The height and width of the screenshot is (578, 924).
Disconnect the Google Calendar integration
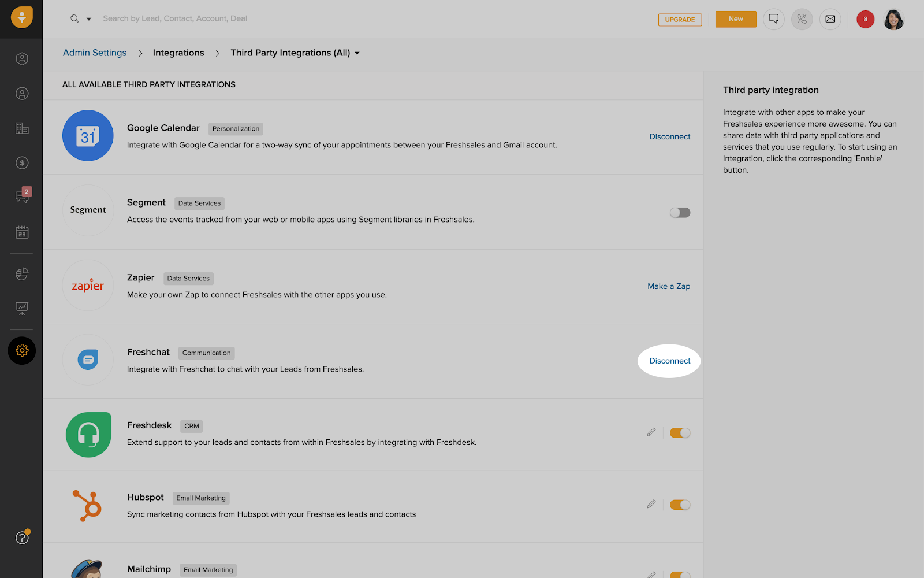(x=670, y=137)
